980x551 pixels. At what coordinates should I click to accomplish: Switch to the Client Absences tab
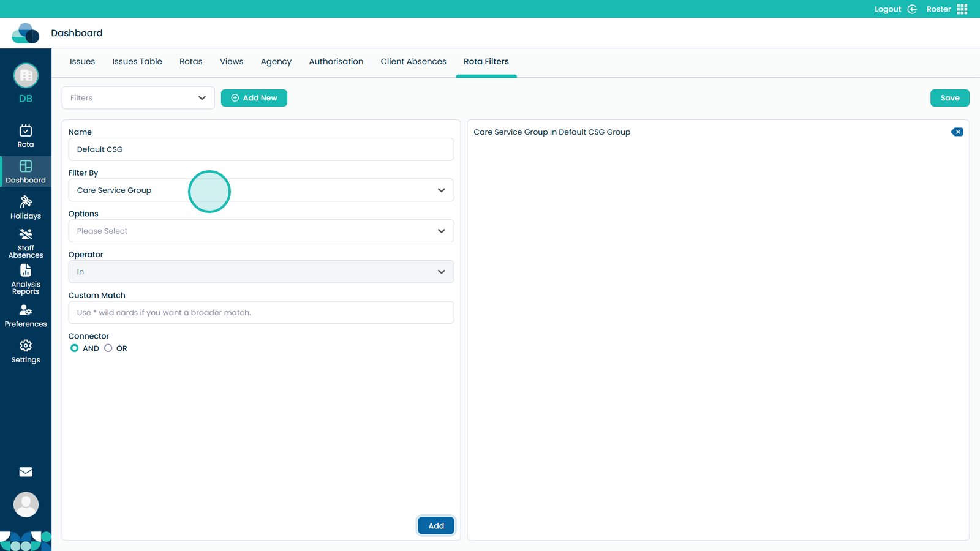(413, 62)
